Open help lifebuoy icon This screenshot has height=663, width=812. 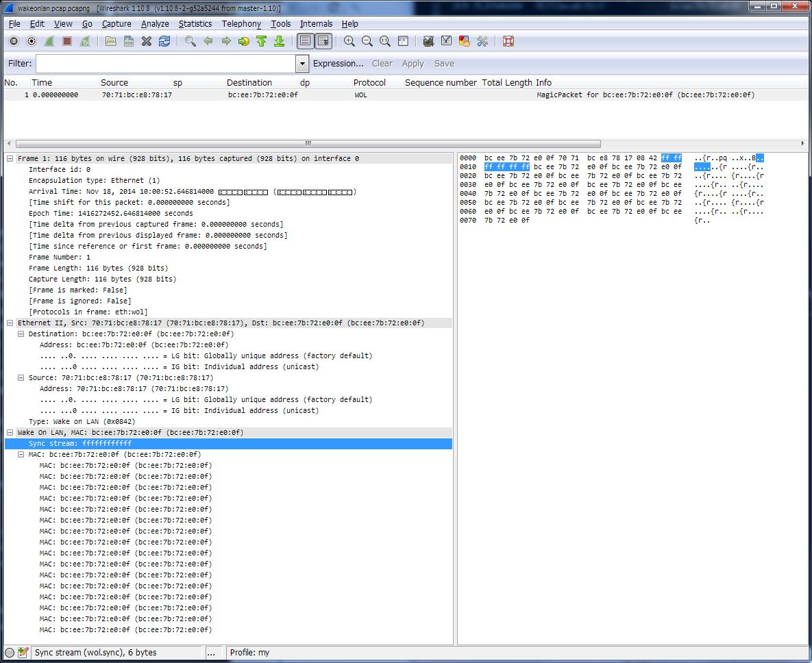point(508,41)
